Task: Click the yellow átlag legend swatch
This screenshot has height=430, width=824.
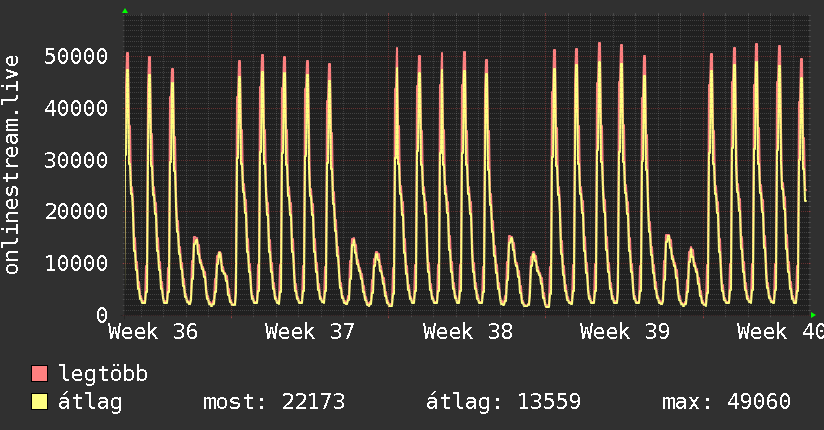Action: (x=39, y=401)
